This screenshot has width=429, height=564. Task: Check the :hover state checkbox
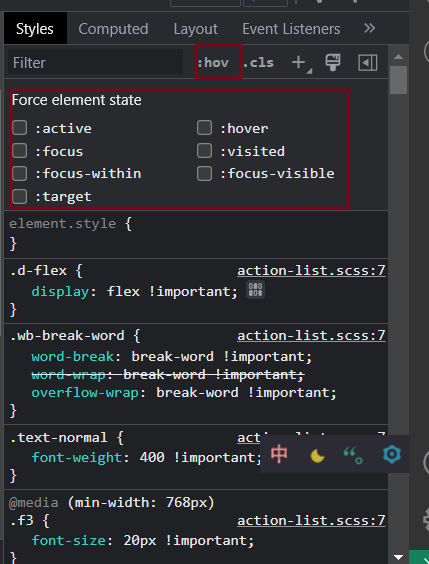(x=204, y=128)
